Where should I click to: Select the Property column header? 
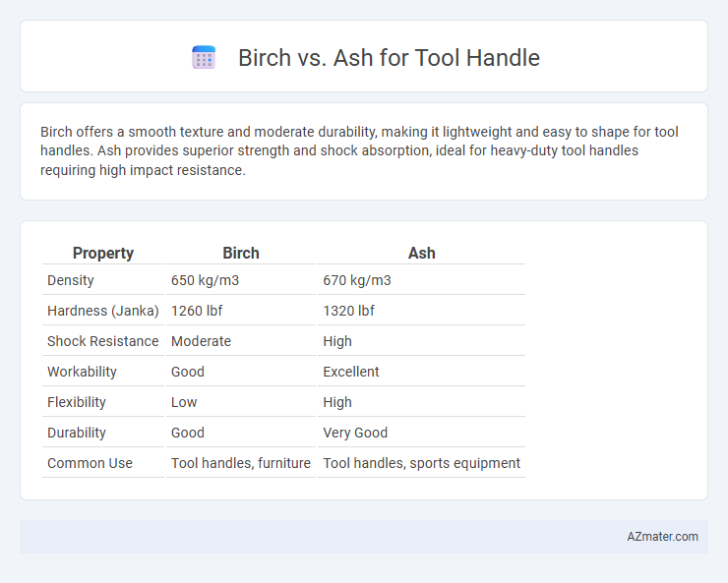coord(103,253)
